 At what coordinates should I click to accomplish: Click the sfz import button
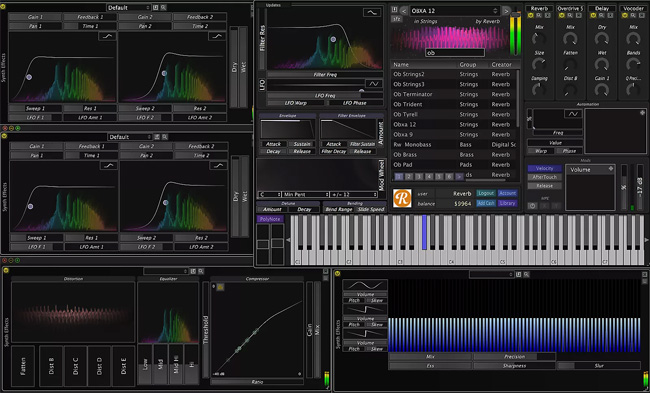[x=397, y=19]
